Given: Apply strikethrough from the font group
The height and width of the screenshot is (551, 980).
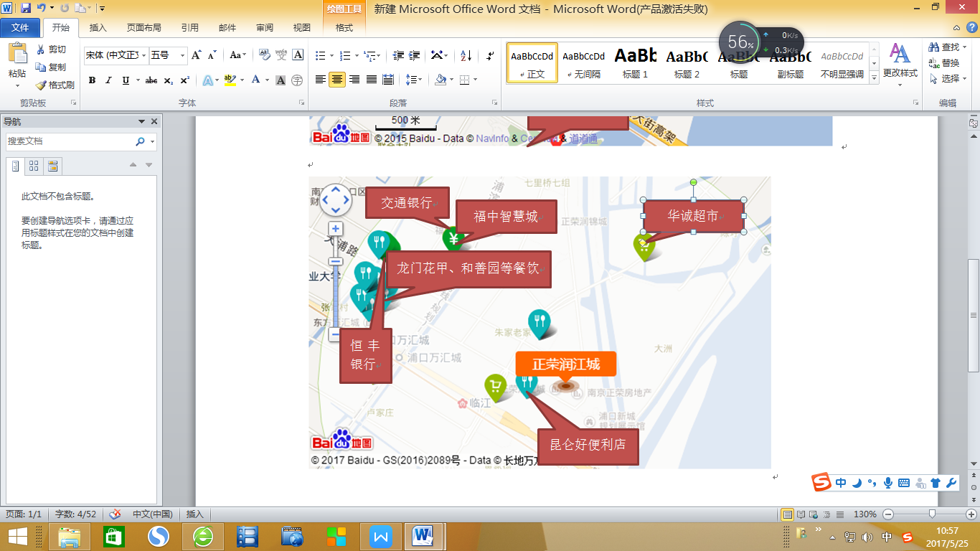Looking at the screenshot, I should point(151,80).
